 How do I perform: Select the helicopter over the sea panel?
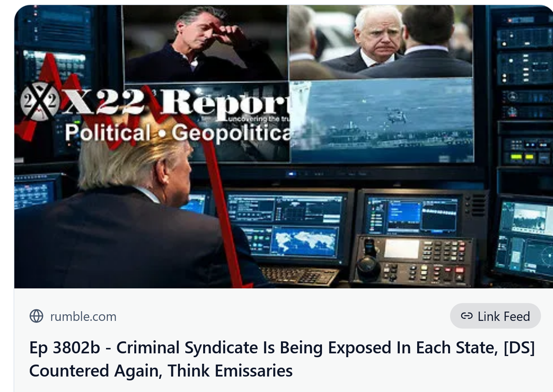382,121
